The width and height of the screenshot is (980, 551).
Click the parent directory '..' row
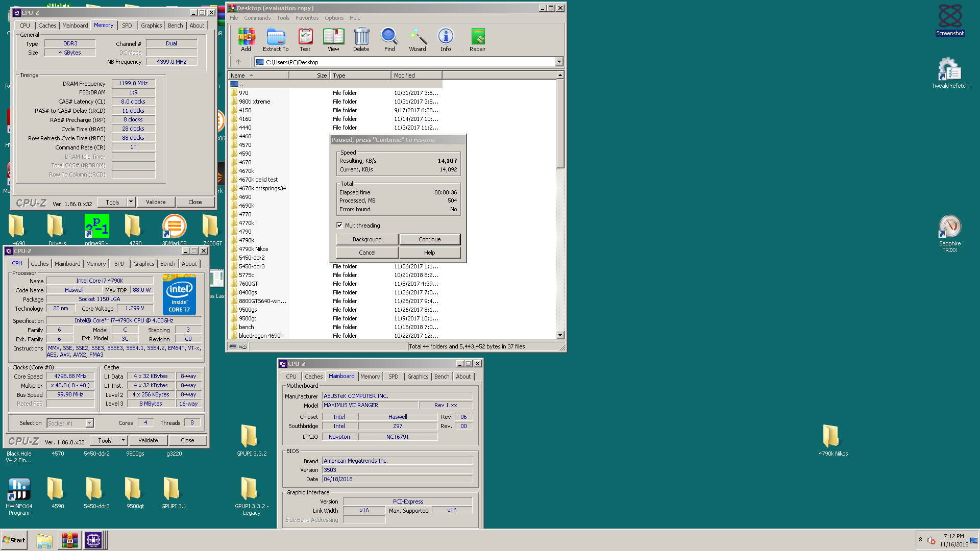point(335,84)
